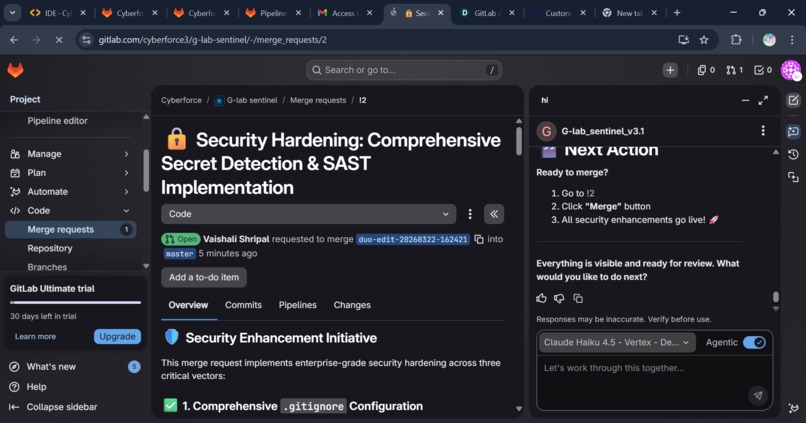The image size is (806, 423).
Task: Switch to the Pipelines tab
Action: click(x=298, y=305)
